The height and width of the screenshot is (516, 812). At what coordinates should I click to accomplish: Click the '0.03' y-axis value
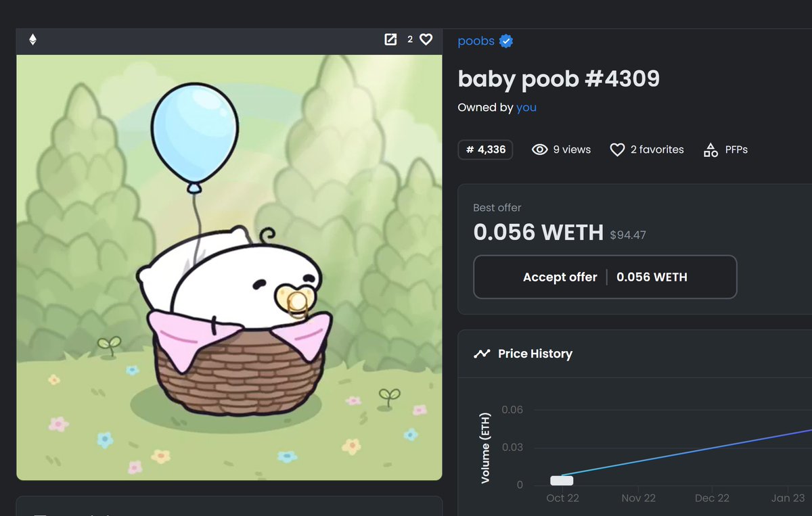[512, 448]
